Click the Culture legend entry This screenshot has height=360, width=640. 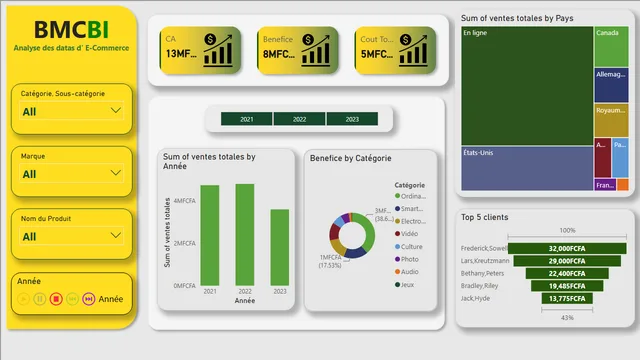point(409,247)
